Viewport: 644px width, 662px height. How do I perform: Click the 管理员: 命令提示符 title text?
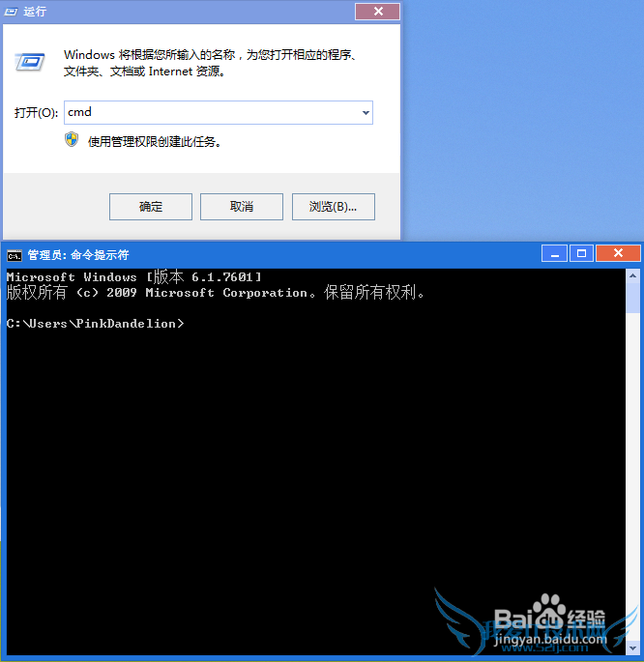pyautogui.click(x=78, y=255)
